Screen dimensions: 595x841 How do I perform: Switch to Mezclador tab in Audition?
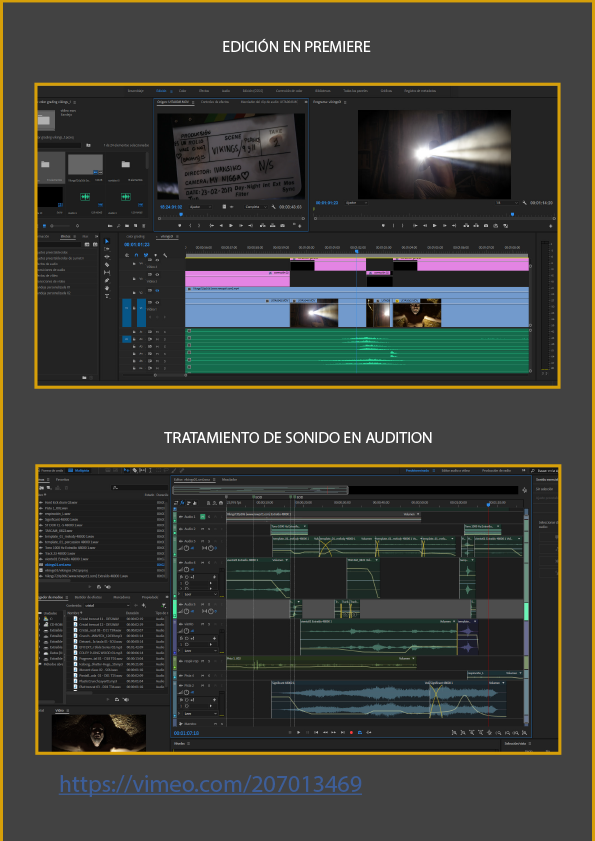(230, 479)
